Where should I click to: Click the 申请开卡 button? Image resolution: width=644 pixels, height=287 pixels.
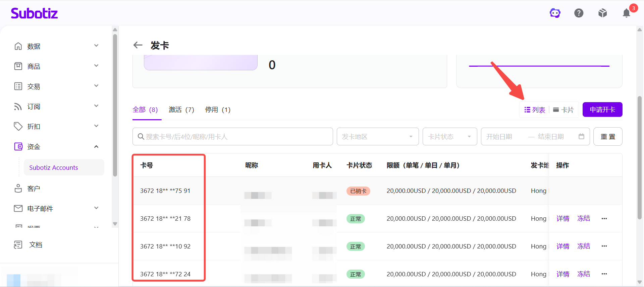pyautogui.click(x=602, y=110)
